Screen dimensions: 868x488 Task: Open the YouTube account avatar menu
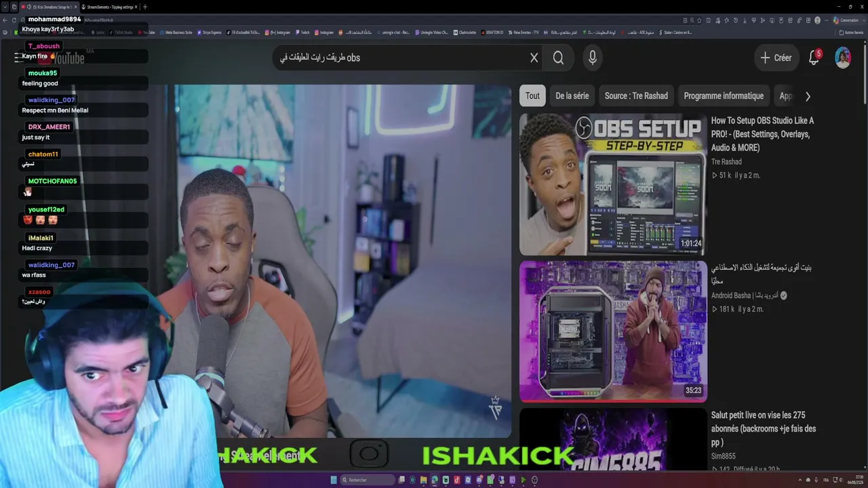tap(843, 58)
